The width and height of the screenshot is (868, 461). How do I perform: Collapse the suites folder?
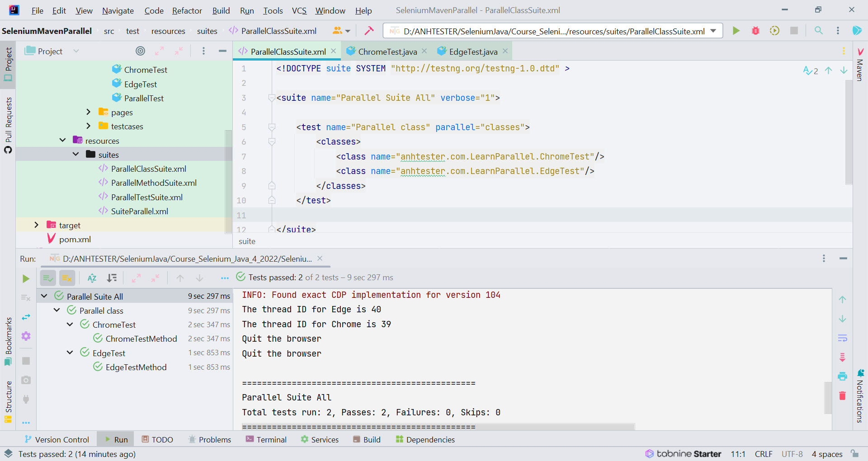75,155
